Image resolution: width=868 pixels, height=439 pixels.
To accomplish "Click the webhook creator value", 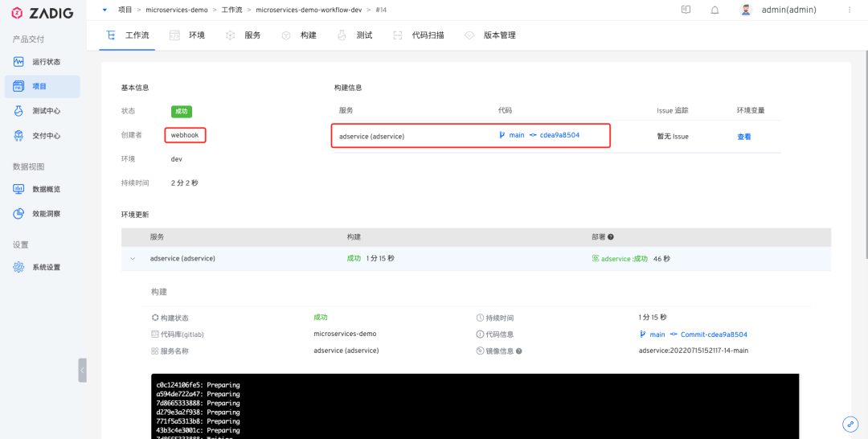I will 186,135.
